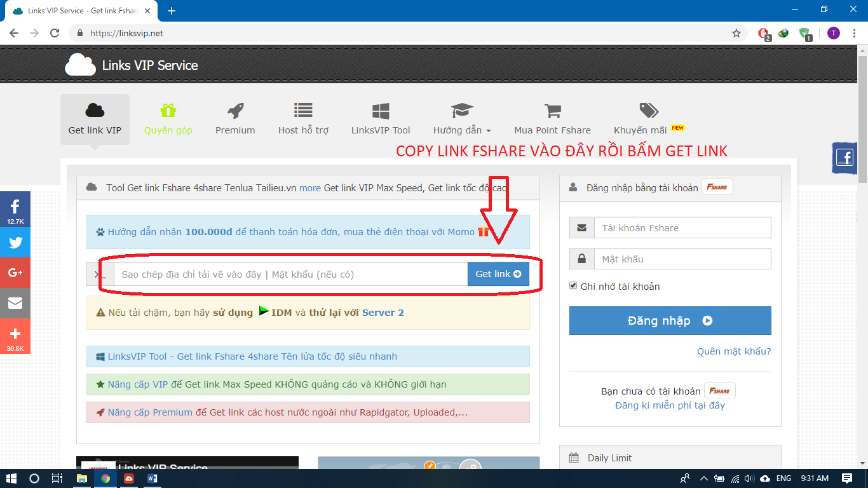Open File Explorer from the taskbar
This screenshot has height=488, width=868.
82,478
